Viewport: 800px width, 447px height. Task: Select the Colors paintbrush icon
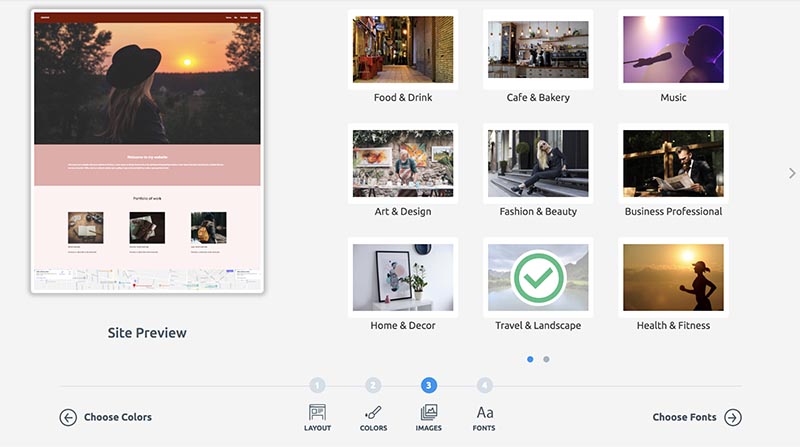pyautogui.click(x=373, y=412)
